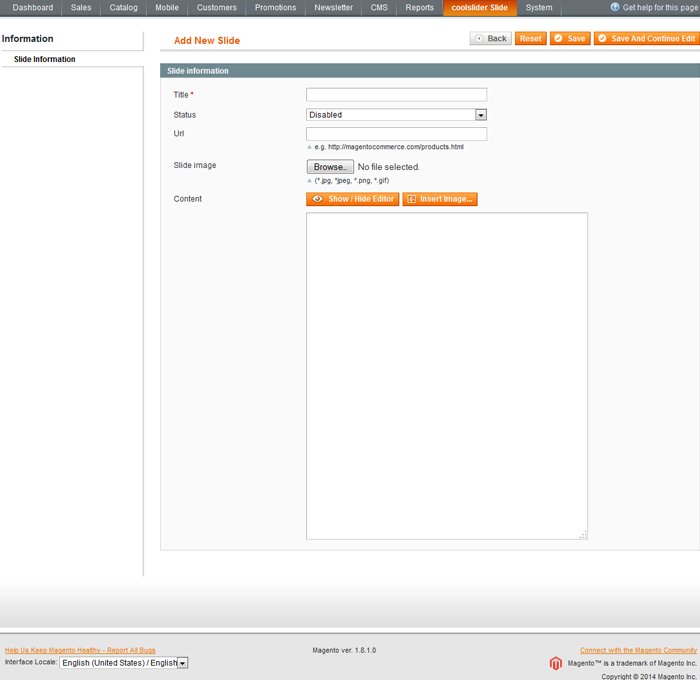Open Report All Bugs link

click(x=80, y=650)
